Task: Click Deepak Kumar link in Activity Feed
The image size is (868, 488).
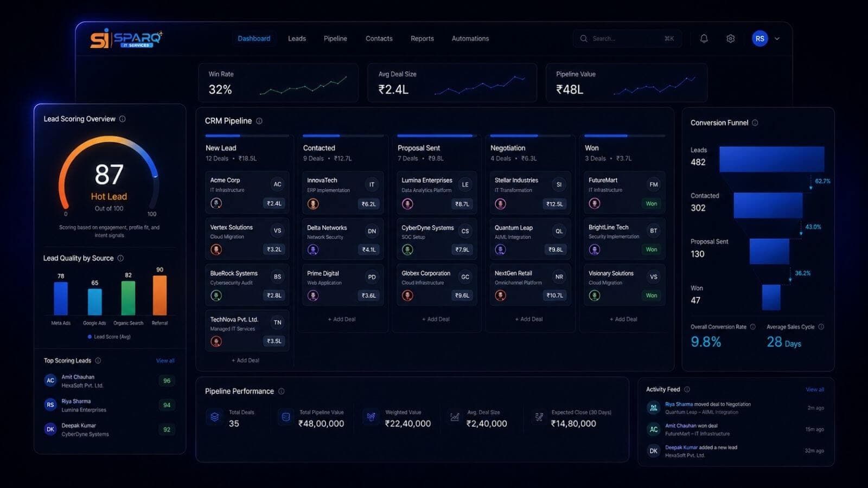Action: tap(681, 447)
